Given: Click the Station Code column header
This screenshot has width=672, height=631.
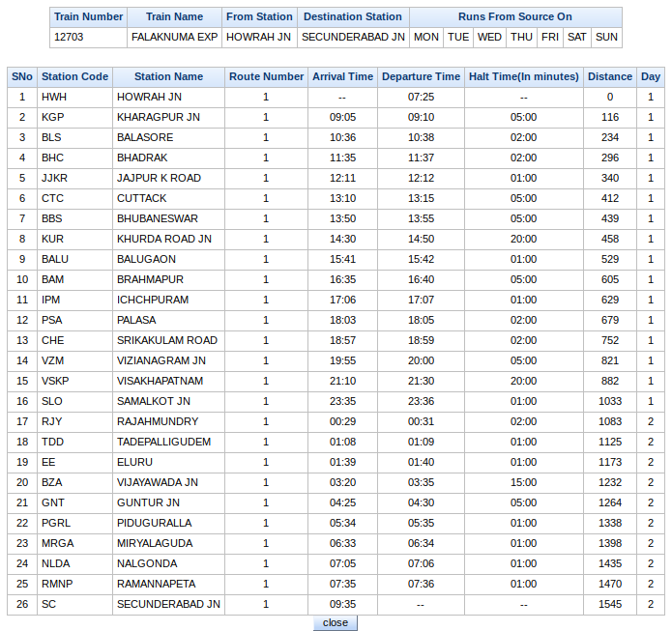Looking at the screenshot, I should [75, 76].
